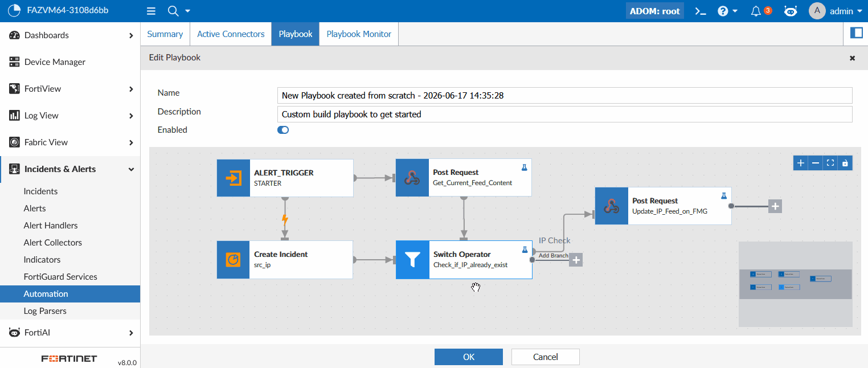Zoom in on the playbook canvas

point(801,163)
